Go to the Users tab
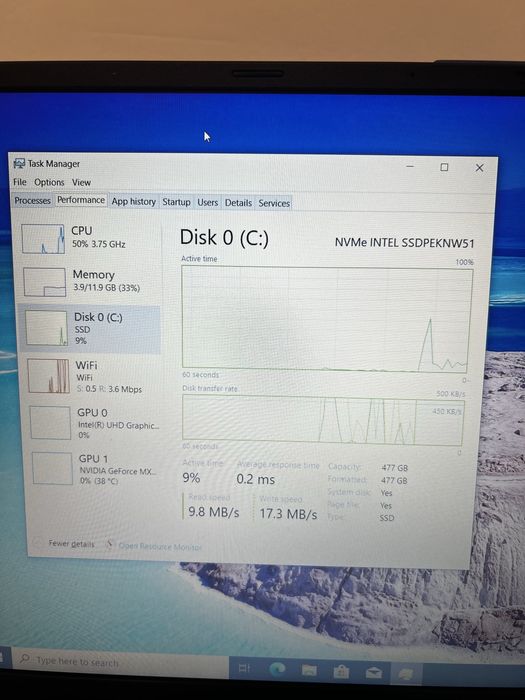 tap(208, 203)
